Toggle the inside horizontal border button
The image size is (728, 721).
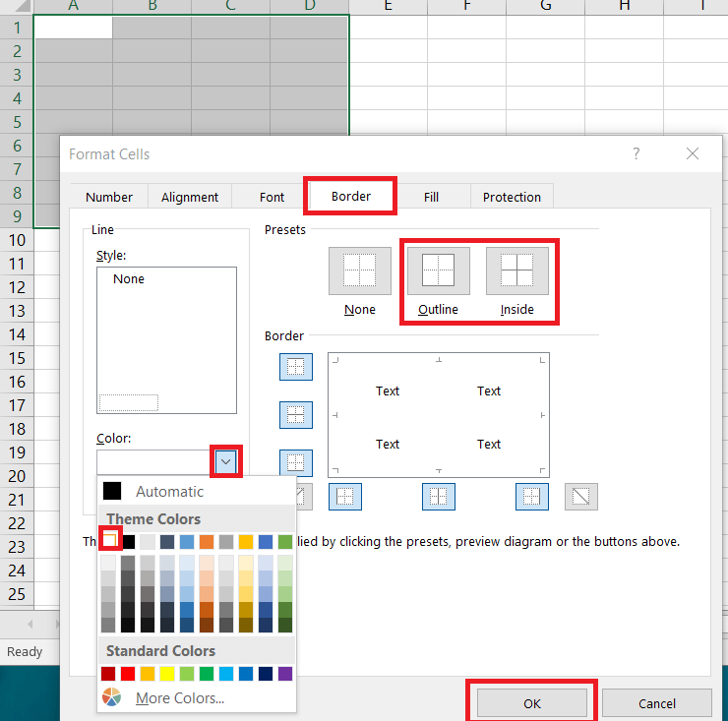pyautogui.click(x=296, y=414)
